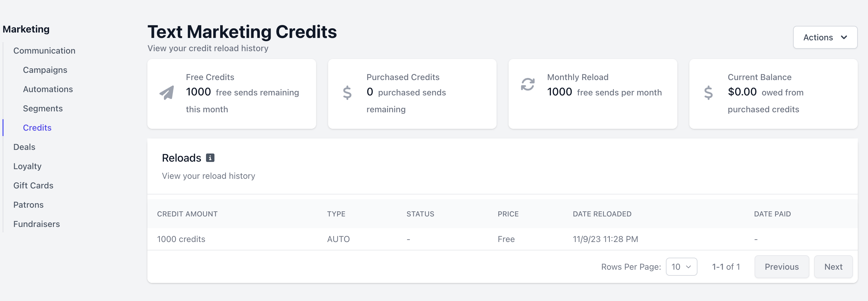This screenshot has width=868, height=301.
Task: Open Campaigns in the sidebar
Action: click(45, 70)
